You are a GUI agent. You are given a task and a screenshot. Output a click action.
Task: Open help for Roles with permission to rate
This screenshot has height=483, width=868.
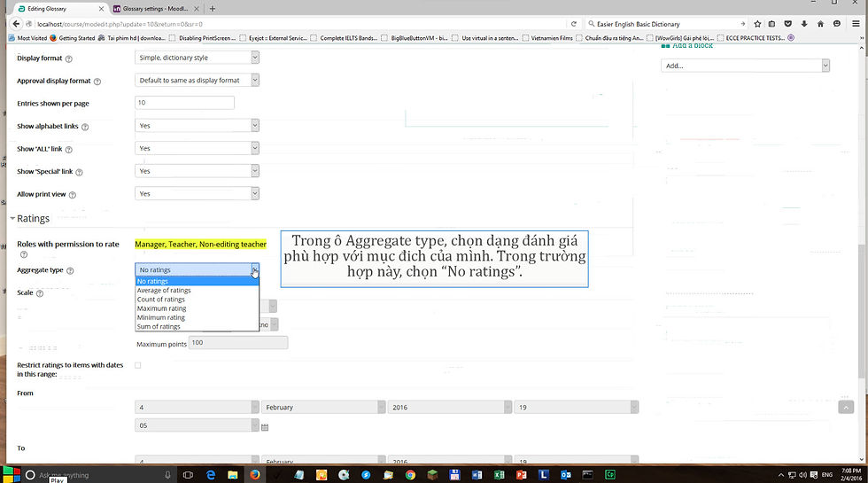point(24,255)
